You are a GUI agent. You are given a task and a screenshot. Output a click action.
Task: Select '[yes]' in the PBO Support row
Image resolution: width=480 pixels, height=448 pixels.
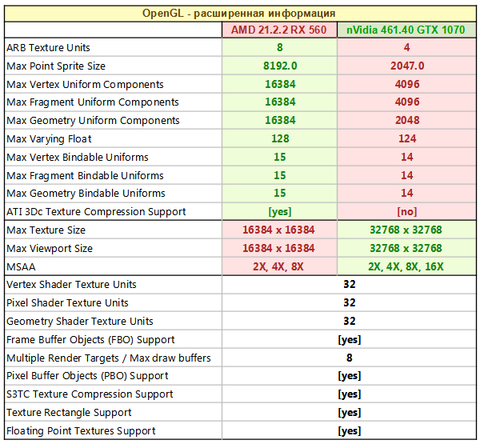point(350,376)
